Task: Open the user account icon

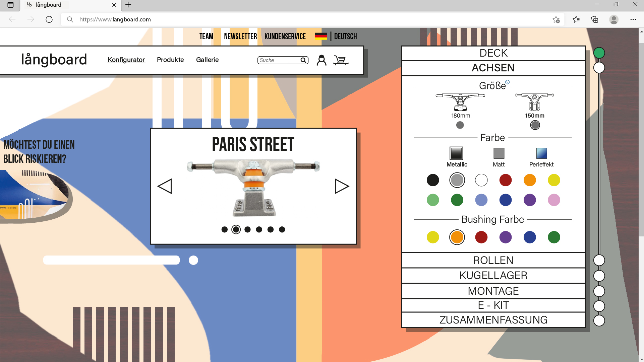Action: click(321, 60)
